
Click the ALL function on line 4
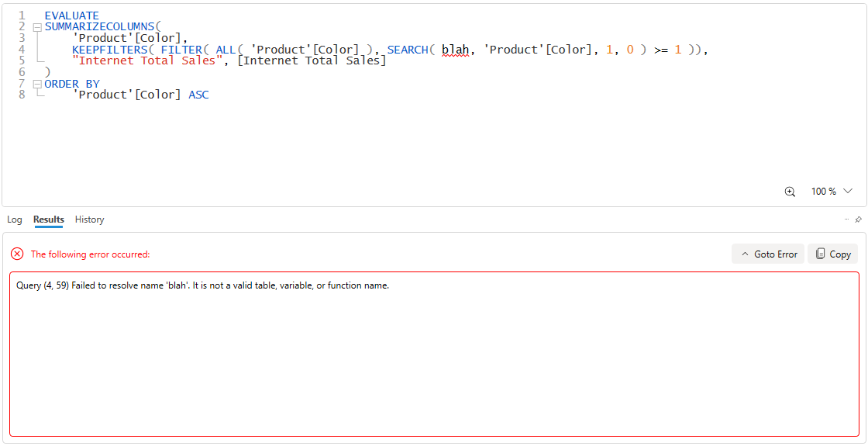pyautogui.click(x=226, y=50)
